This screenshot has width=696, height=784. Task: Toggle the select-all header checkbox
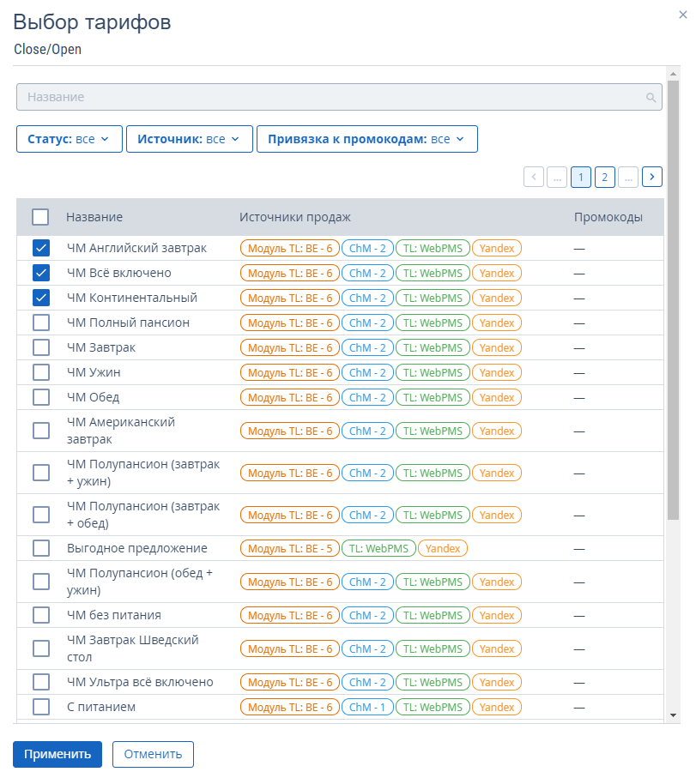(x=41, y=217)
